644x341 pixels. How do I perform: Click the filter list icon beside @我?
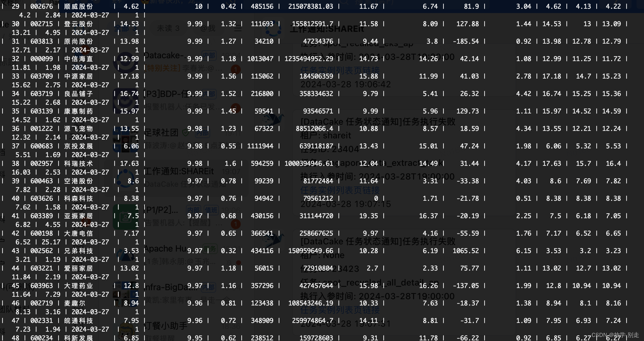point(238,29)
